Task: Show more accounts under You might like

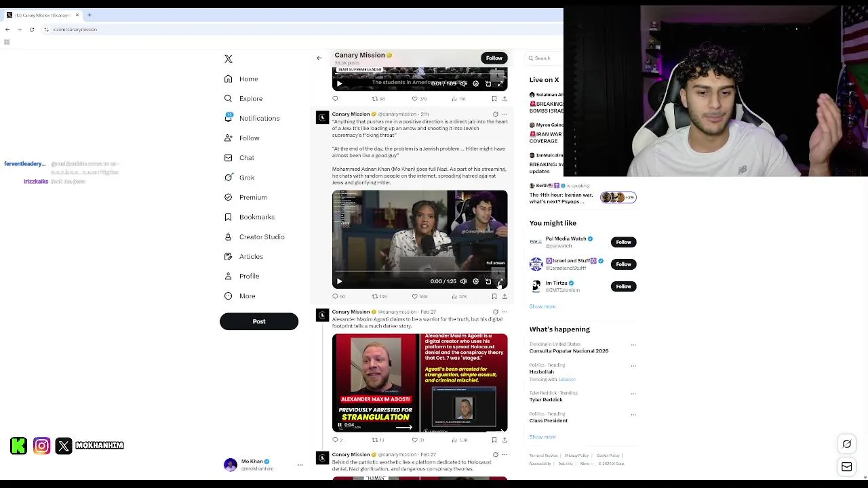Action: tap(542, 306)
